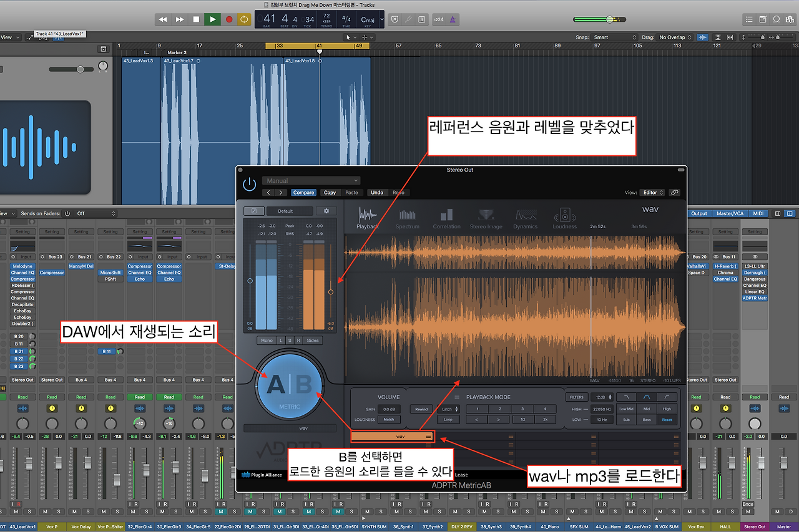Click the GAIN 0.0 dB field
Viewport: 799px width, 532px height.
coord(390,409)
